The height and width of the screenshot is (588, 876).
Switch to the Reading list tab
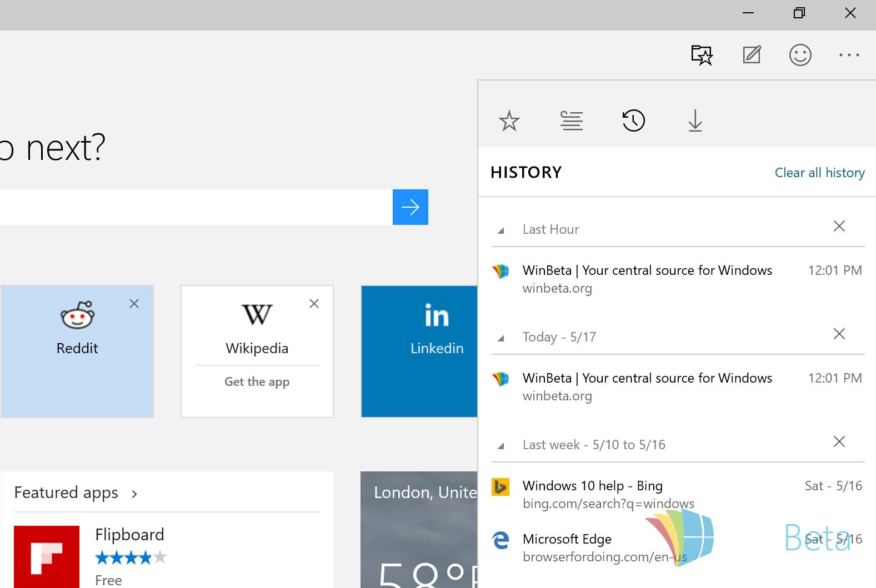point(571,120)
